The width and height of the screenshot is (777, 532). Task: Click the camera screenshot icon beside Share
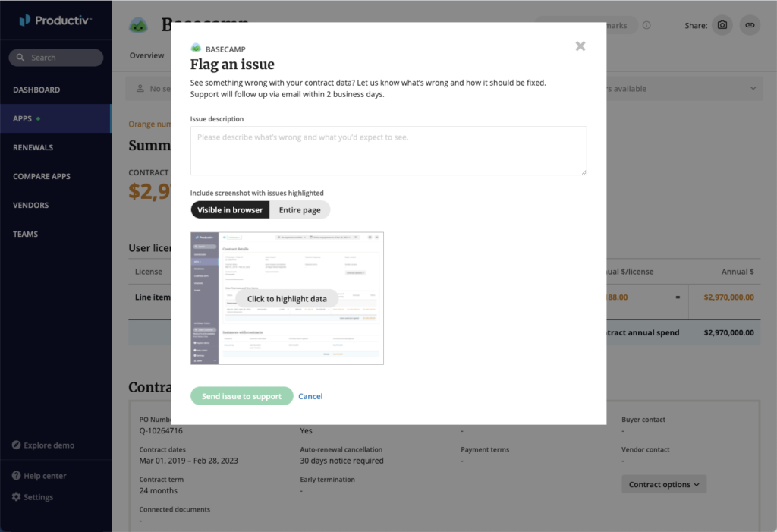click(x=722, y=25)
